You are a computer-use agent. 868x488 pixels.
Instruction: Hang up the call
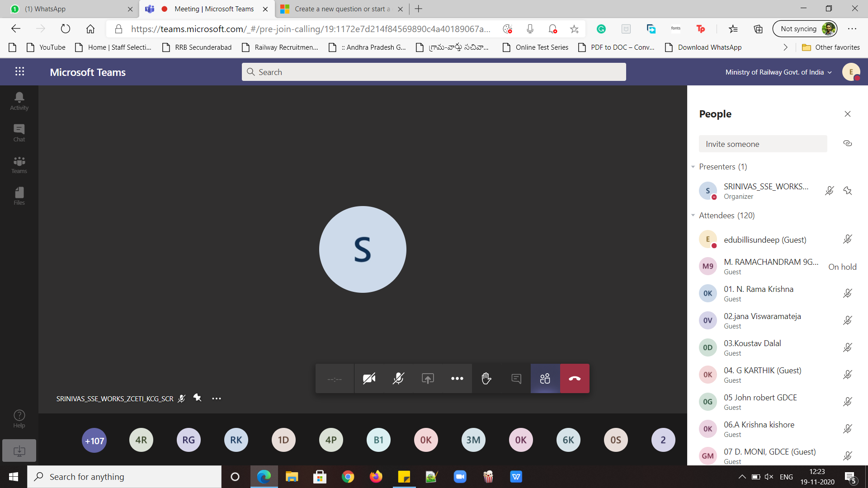coord(575,379)
